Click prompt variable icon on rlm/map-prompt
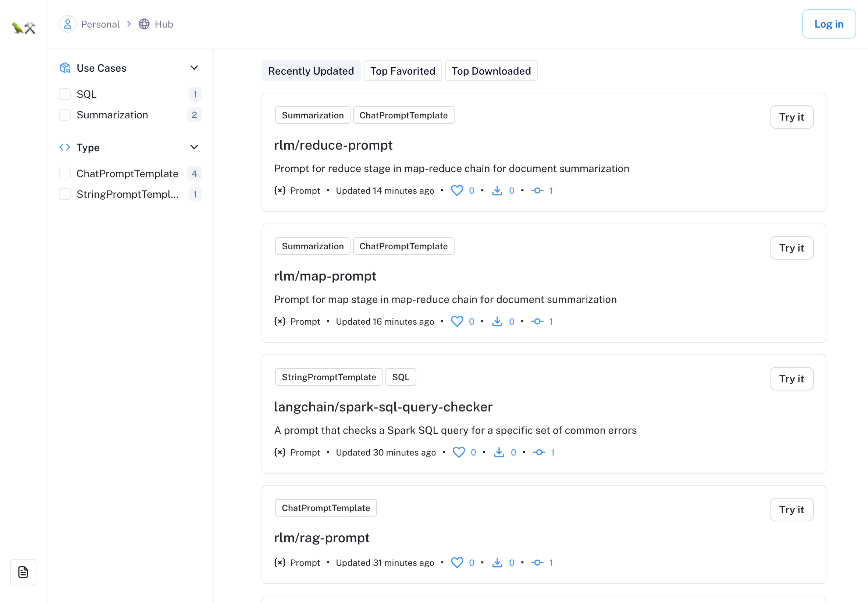The height and width of the screenshot is (603, 868). point(280,321)
